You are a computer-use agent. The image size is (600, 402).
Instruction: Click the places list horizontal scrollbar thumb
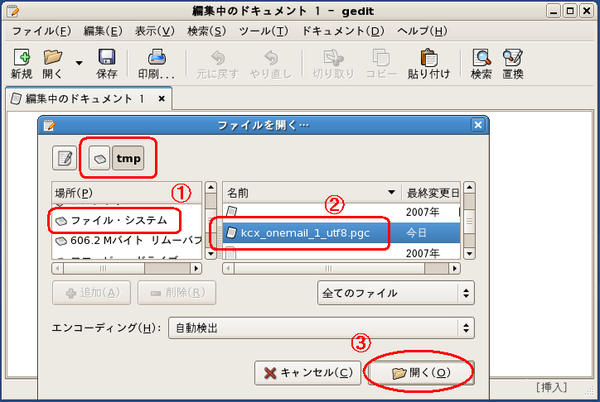click(x=104, y=269)
